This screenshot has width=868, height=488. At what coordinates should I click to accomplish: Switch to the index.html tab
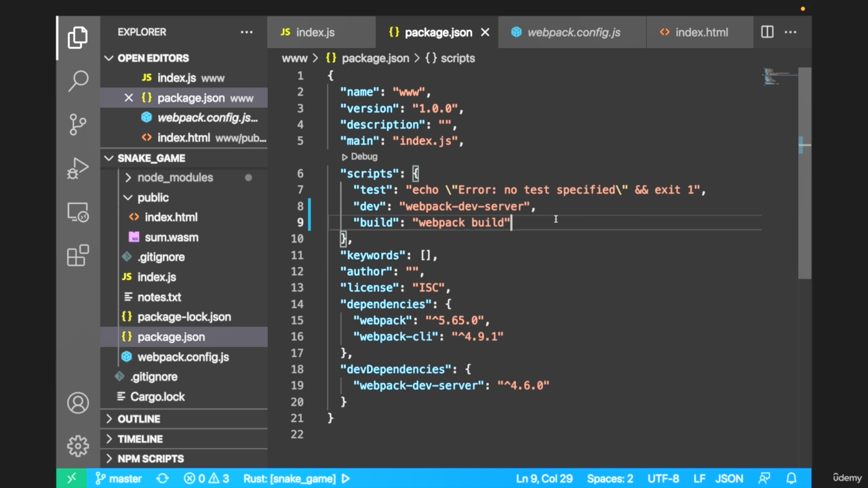click(x=701, y=33)
